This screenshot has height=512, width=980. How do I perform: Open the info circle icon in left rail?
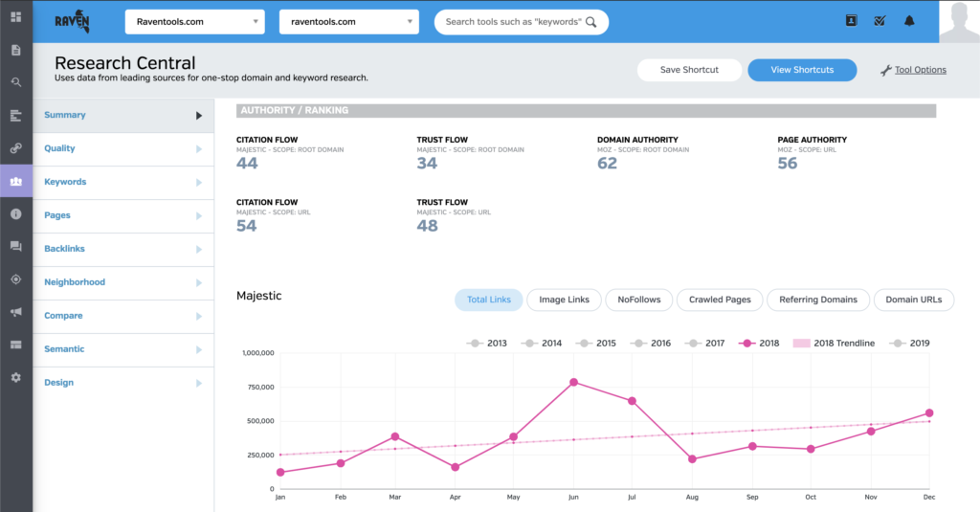coord(16,213)
